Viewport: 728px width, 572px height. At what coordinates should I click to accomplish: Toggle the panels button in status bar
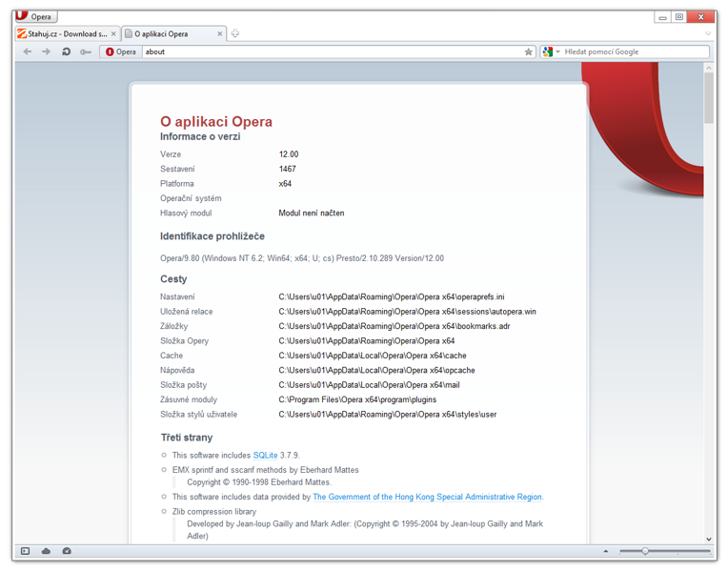(x=25, y=551)
